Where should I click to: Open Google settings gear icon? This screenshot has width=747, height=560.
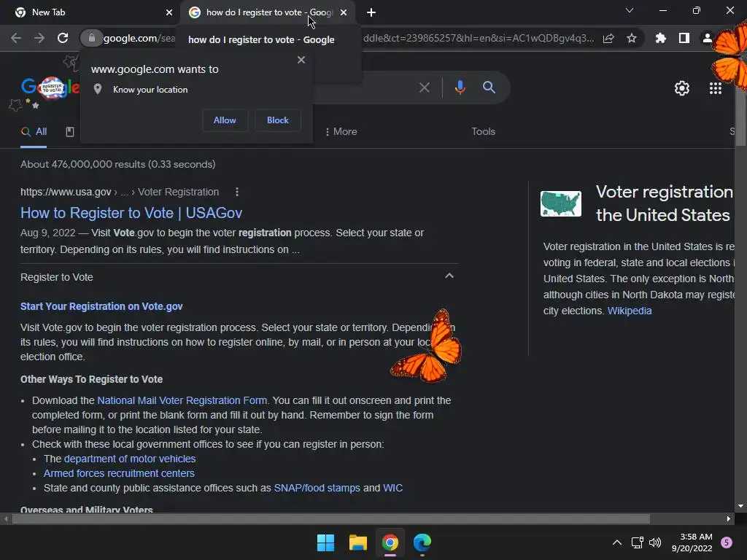pyautogui.click(x=682, y=88)
